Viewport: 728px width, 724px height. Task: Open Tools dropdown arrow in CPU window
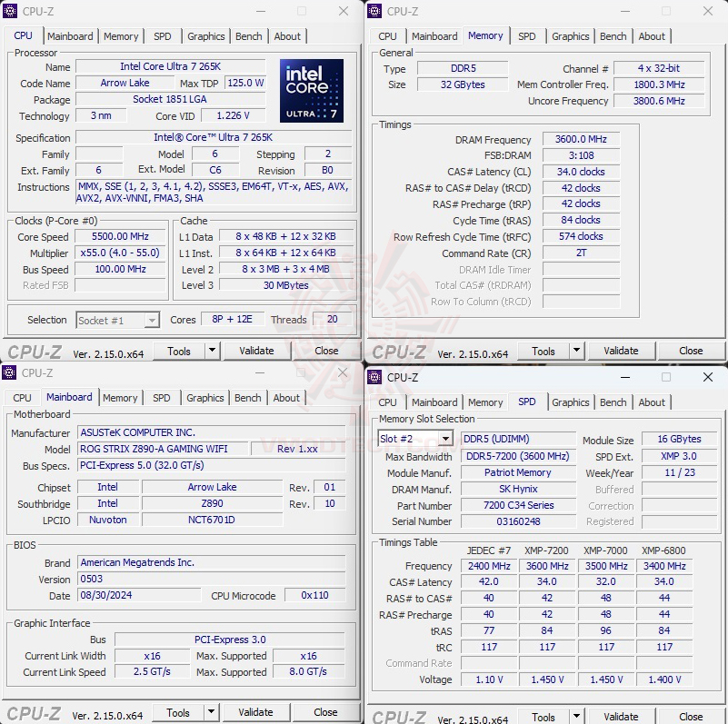[212, 351]
